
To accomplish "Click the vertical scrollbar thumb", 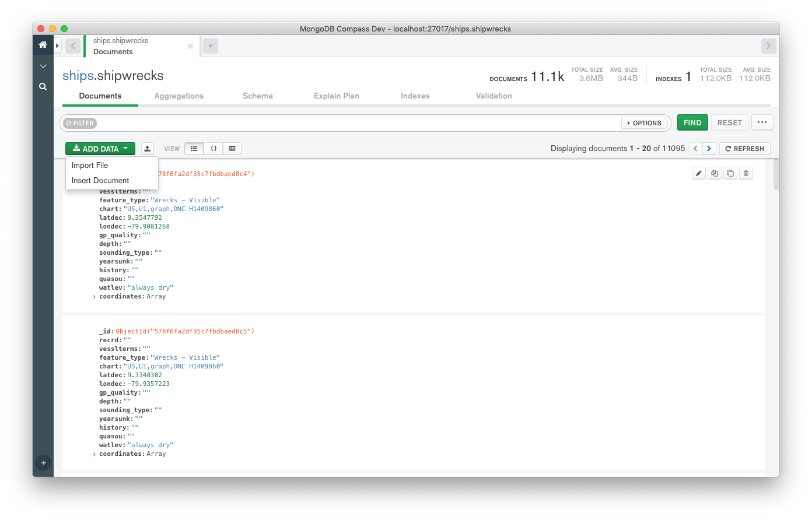I will 776,174.
